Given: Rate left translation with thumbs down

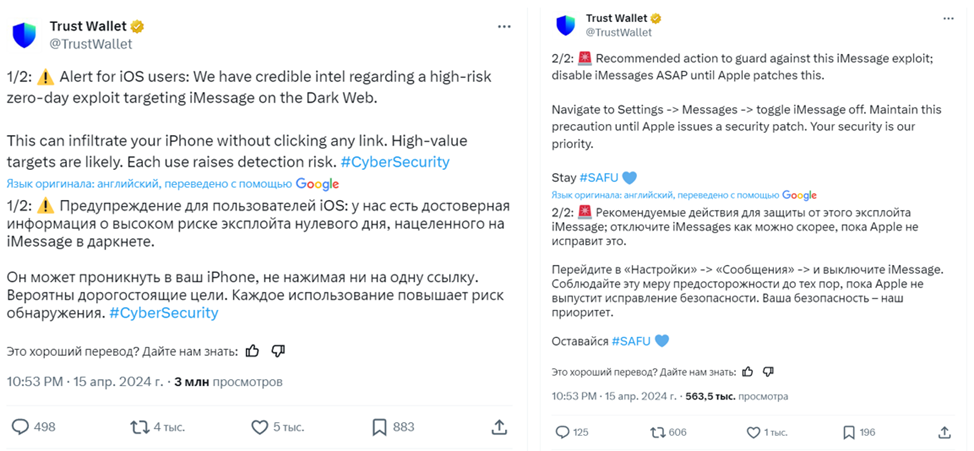Looking at the screenshot, I should point(278,351).
